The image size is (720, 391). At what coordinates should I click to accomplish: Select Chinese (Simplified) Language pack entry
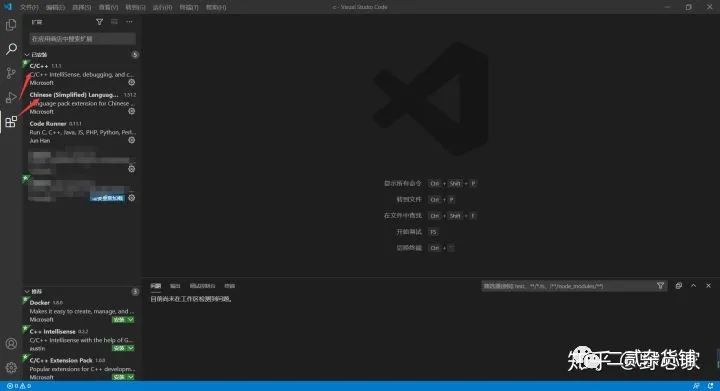tap(82, 103)
